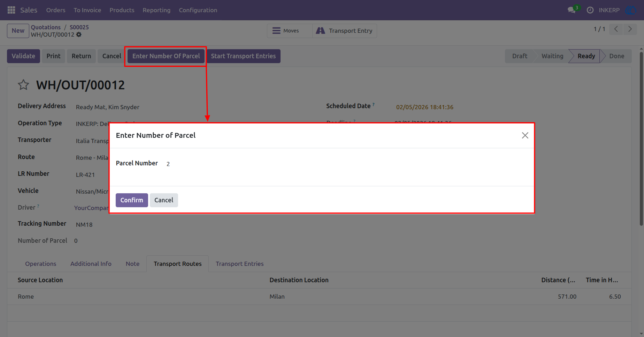Switch to the Transport Entries tab
This screenshot has width=644, height=337.
tap(240, 264)
